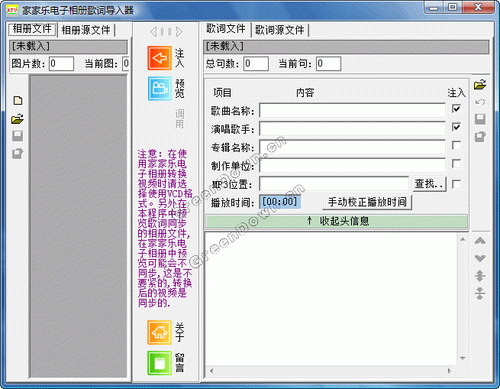Image resolution: width=500 pixels, height=389 pixels.
Task: Open album file with left folder icon
Action: pos(18,119)
